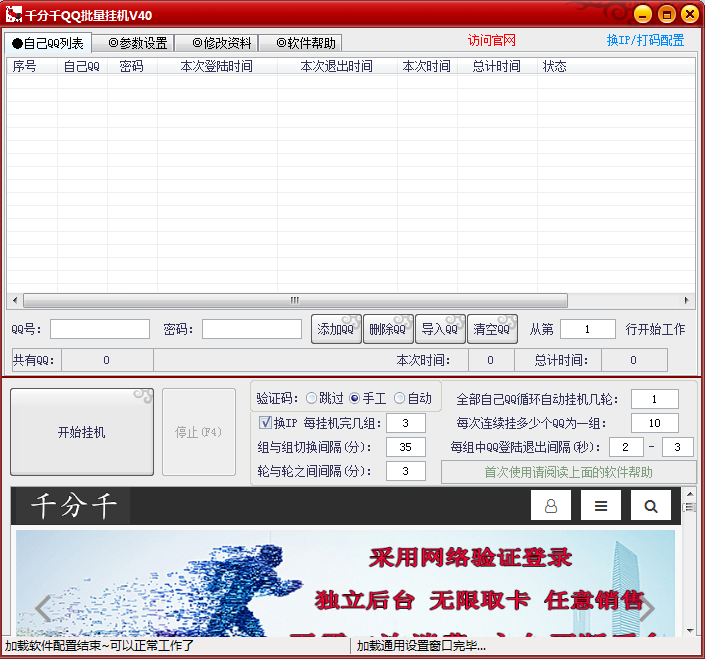Click 循环自动挂机几轮 value field
This screenshot has height=659, width=705.
[x=655, y=399]
